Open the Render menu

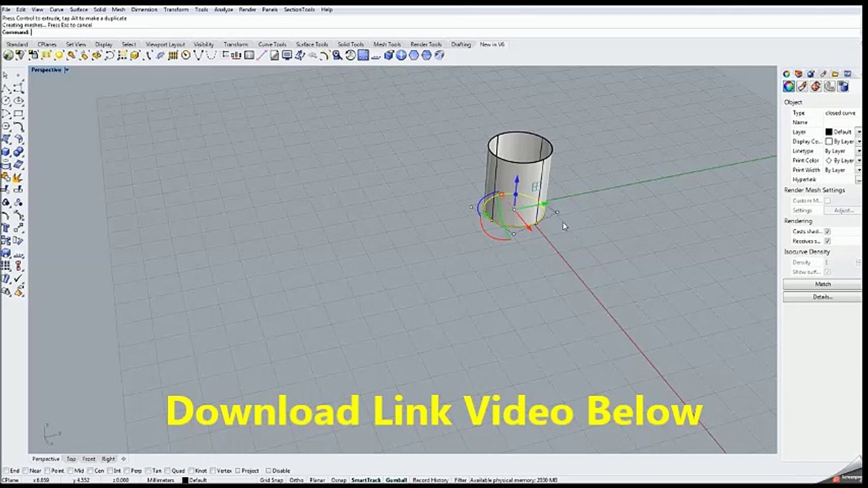247,9
